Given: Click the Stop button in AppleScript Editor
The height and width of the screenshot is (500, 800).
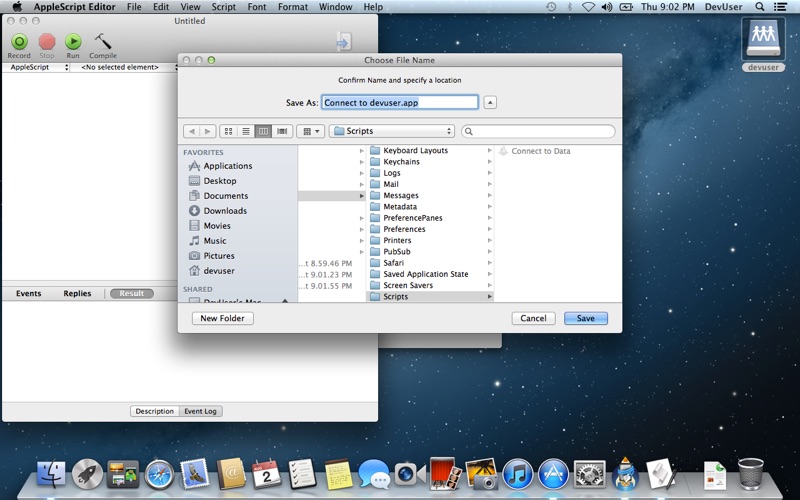Looking at the screenshot, I should point(47,46).
